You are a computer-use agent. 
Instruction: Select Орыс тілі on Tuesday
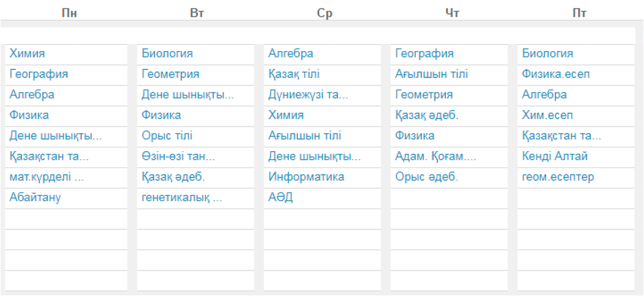(x=167, y=136)
